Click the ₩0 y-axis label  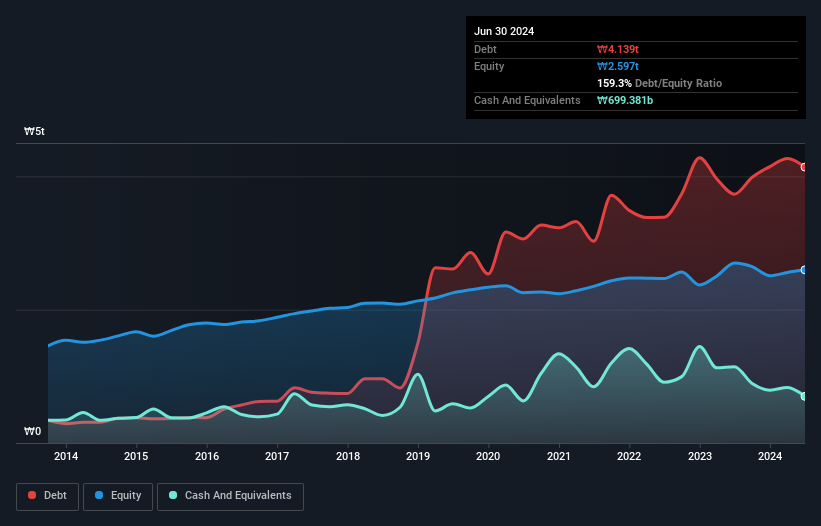coord(32,431)
